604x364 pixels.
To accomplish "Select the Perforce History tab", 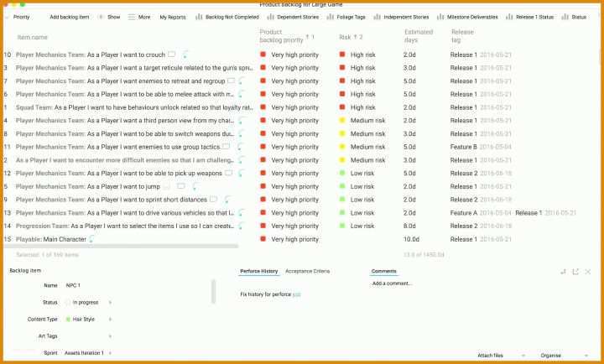I will pyautogui.click(x=259, y=271).
